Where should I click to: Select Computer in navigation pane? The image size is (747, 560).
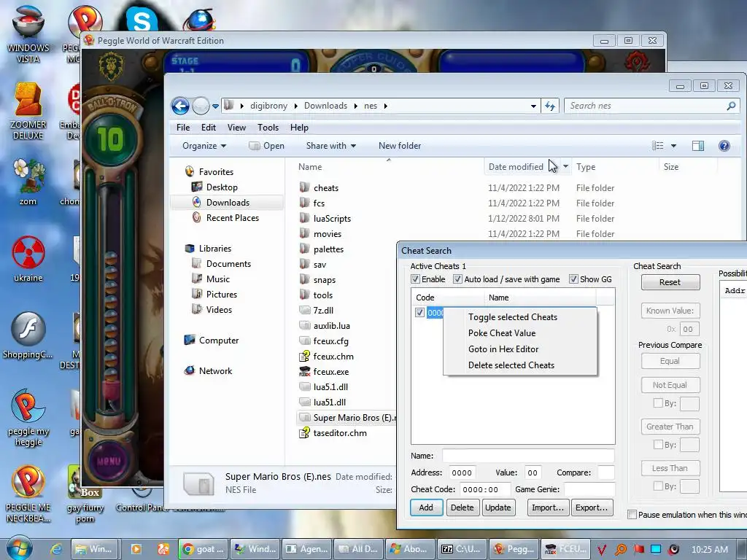[x=219, y=341]
